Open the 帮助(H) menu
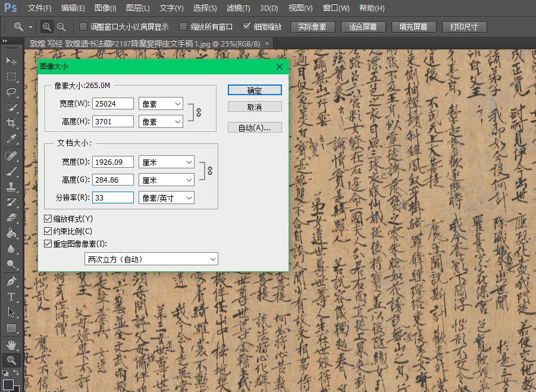 click(372, 8)
